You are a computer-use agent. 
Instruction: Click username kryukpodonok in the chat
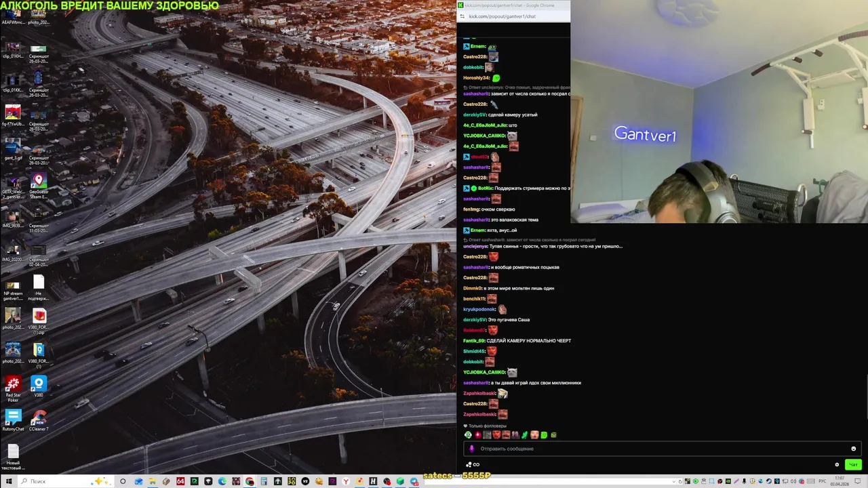click(479, 309)
